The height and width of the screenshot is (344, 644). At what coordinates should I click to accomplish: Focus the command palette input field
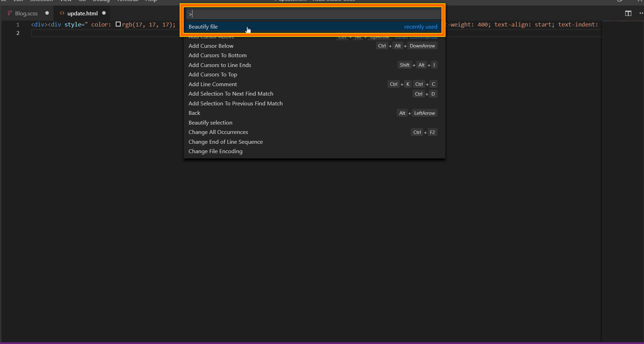point(314,14)
